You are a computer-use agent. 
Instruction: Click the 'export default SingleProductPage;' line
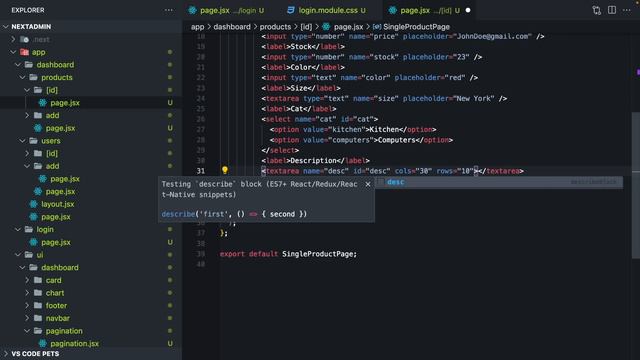pyautogui.click(x=288, y=254)
